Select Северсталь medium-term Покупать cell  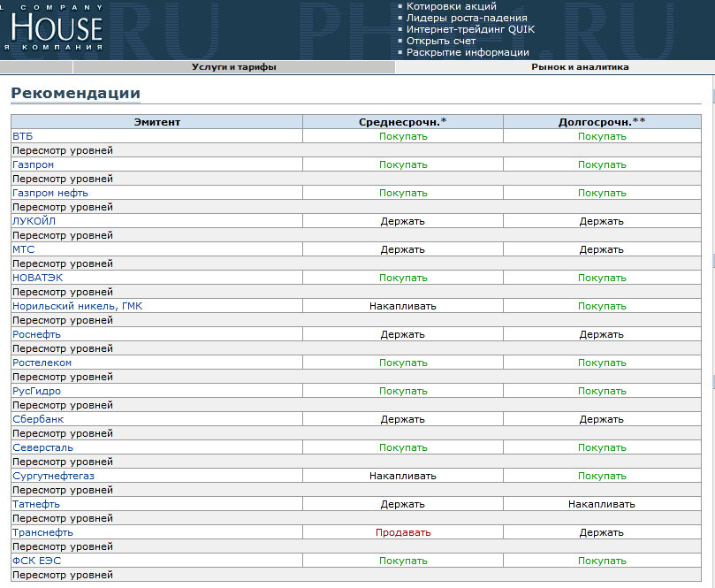(403, 447)
